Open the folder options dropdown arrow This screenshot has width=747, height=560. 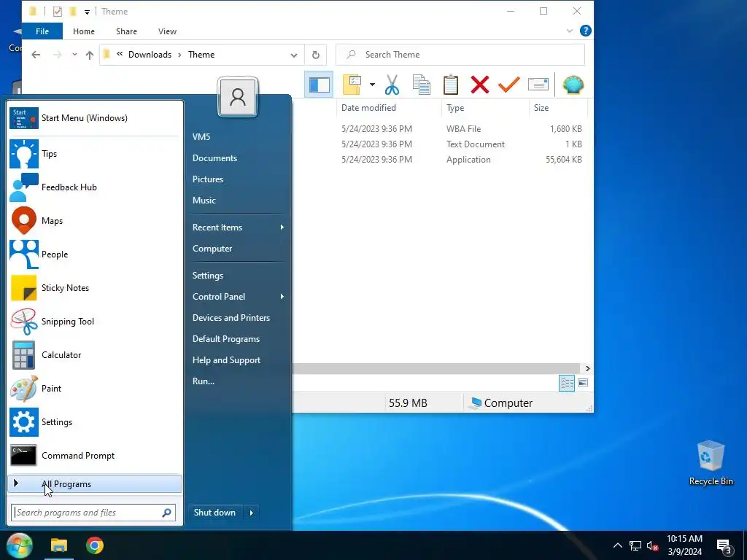(x=372, y=85)
